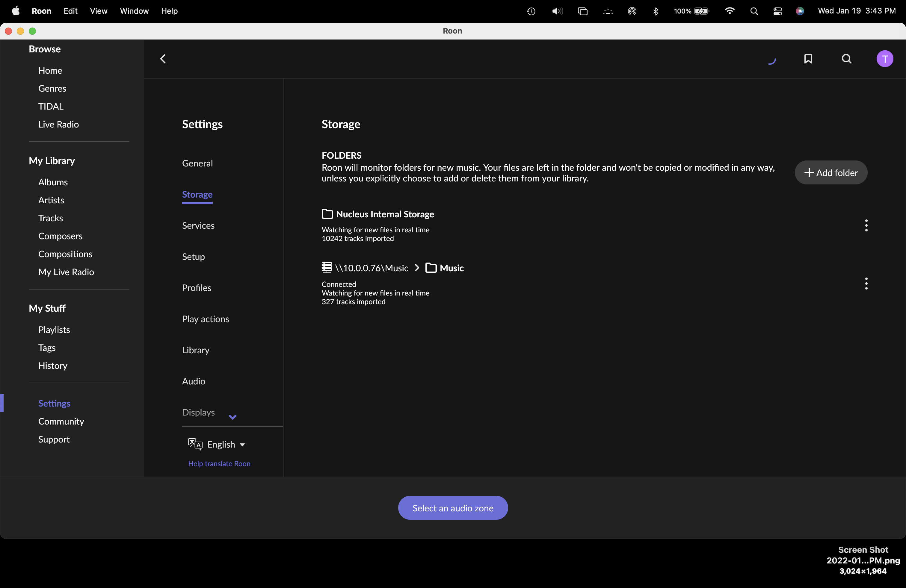906x588 pixels.
Task: Click the Nucleus Internal Storage folder icon
Action: (x=327, y=214)
